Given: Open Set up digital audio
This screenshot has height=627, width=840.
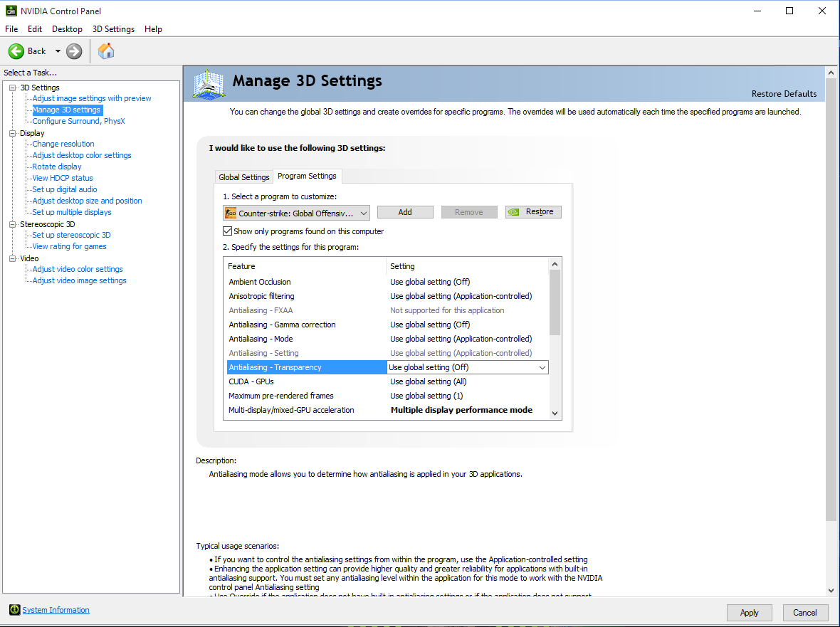Looking at the screenshot, I should tap(64, 189).
